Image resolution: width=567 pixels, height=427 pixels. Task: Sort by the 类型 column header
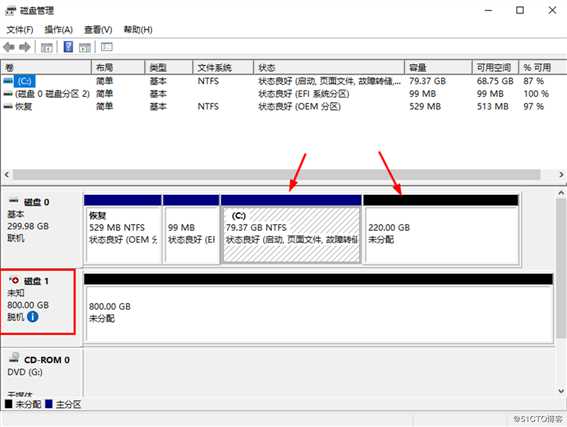pyautogui.click(x=169, y=68)
